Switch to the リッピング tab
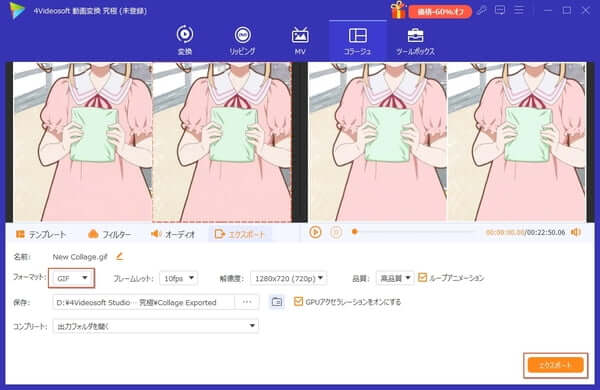Image resolution: width=600 pixels, height=390 pixels. pyautogui.click(x=242, y=40)
